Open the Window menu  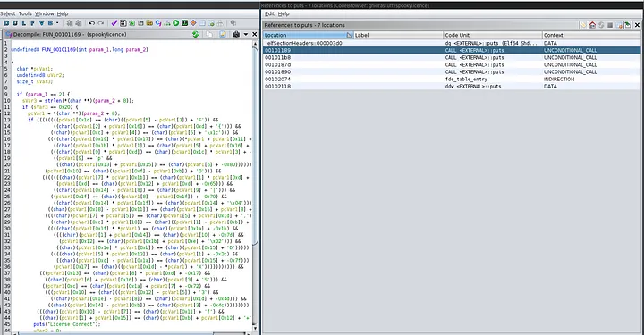pos(45,13)
